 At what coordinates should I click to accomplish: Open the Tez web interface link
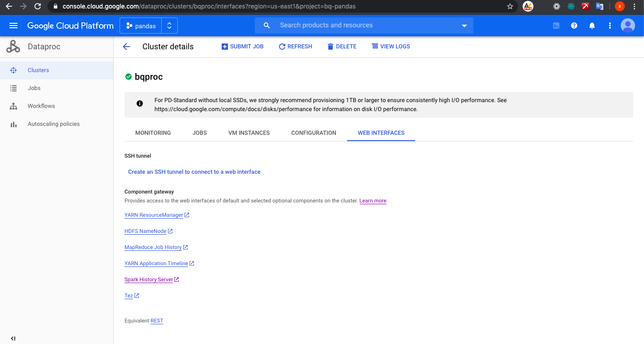coord(132,296)
